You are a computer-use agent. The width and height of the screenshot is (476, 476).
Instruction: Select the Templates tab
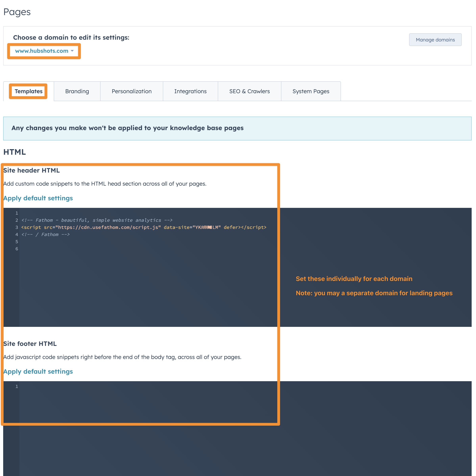(x=29, y=91)
